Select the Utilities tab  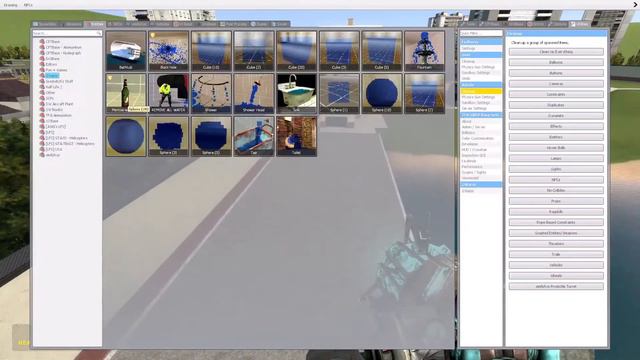pyautogui.click(x=580, y=24)
